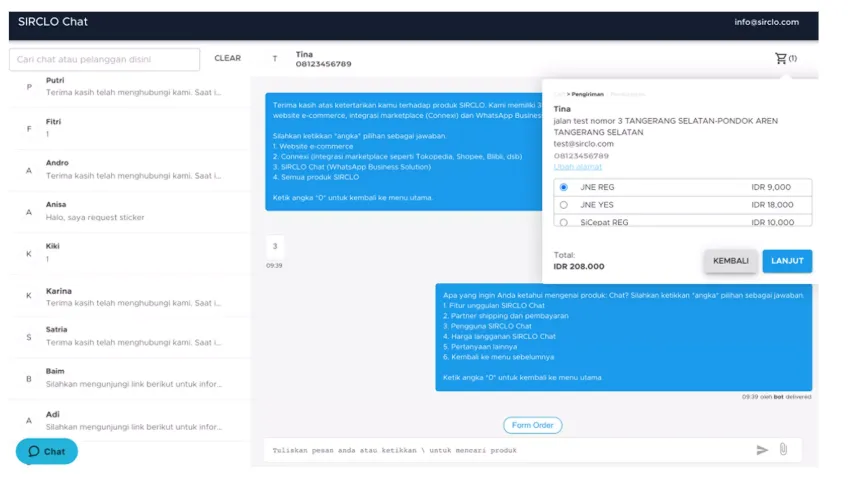The height and width of the screenshot is (479, 853).
Task: Click the info@sirclo.com account label
Action: 766,22
